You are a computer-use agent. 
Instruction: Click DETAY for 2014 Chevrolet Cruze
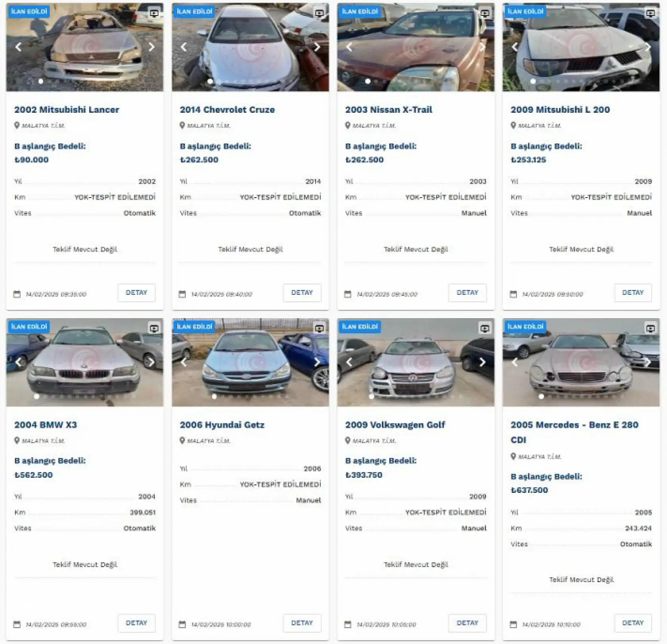pos(302,293)
